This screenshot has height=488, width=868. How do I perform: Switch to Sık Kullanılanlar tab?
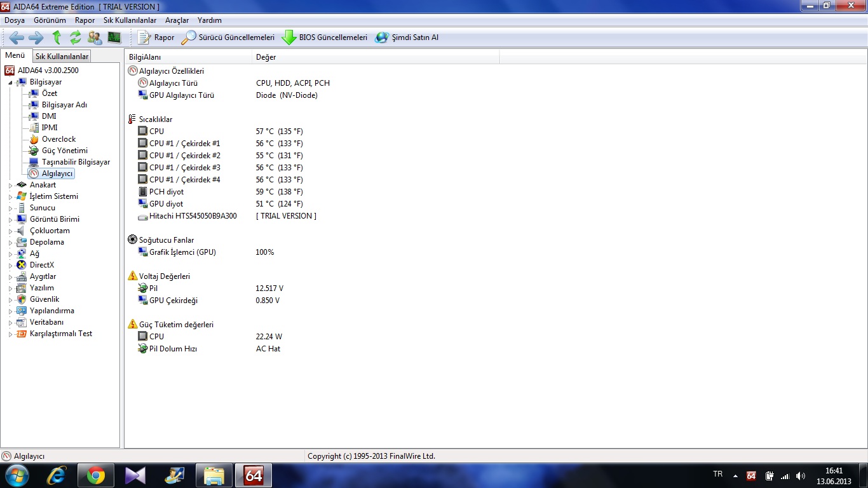click(x=62, y=57)
